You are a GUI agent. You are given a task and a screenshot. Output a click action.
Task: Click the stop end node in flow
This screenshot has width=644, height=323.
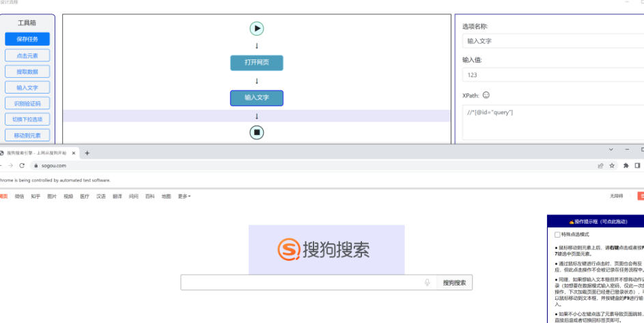[x=257, y=132]
